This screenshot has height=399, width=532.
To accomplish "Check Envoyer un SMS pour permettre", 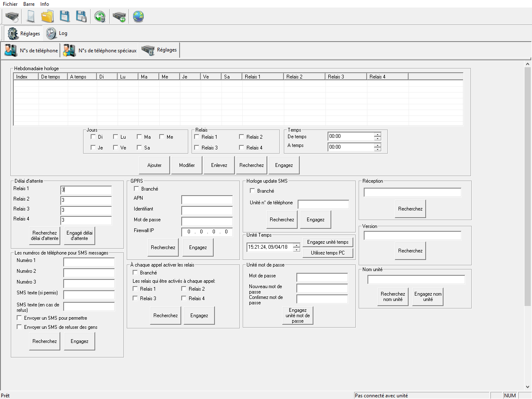I will 19,318.
